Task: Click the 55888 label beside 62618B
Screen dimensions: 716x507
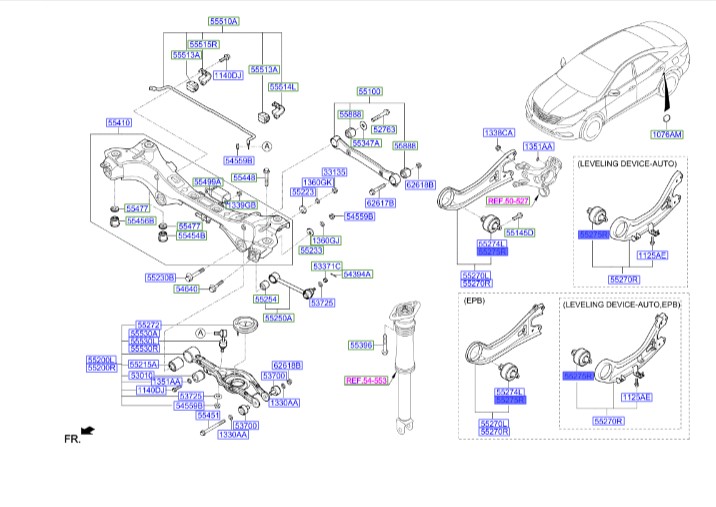Action: click(x=405, y=145)
